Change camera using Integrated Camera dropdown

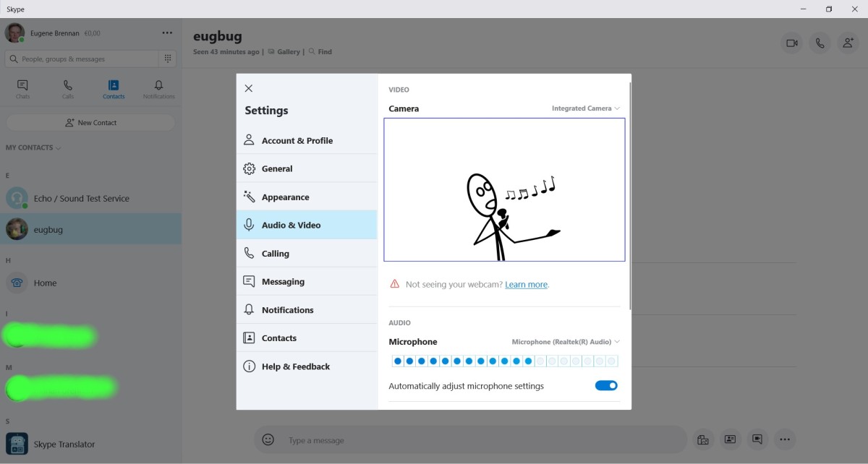coord(584,108)
